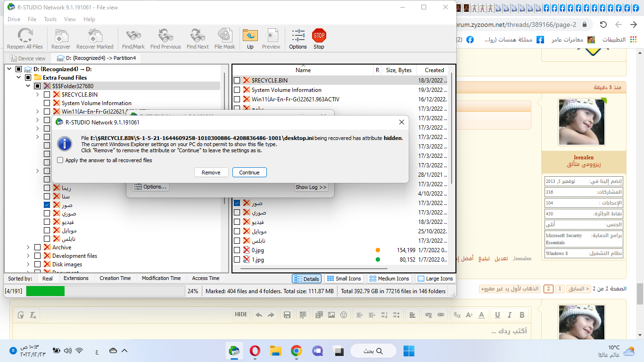Click the Preview toolbar icon
This screenshot has height=362, width=644.
[271, 39]
